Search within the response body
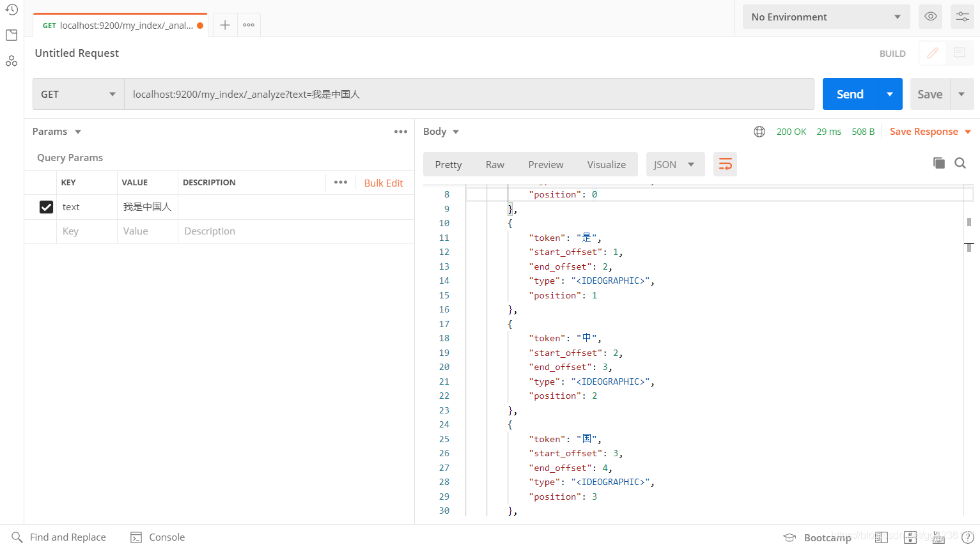The width and height of the screenshot is (980, 547). 960,163
